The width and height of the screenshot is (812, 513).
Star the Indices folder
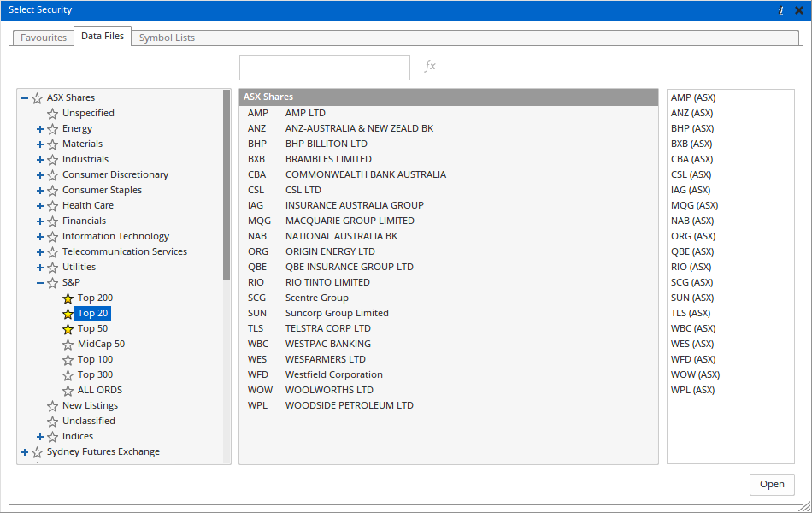[53, 437]
